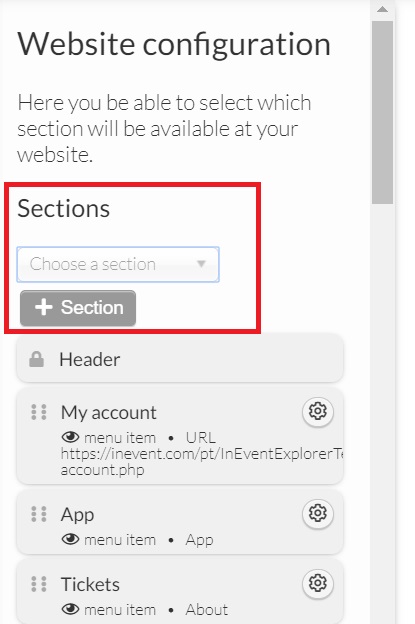Click the dropdown arrow in section selector

pos(201,264)
